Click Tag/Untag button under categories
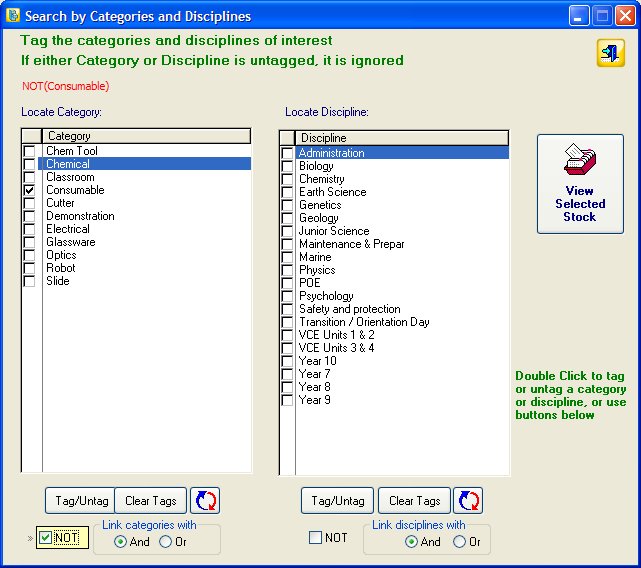This screenshot has height=568, width=641. (x=79, y=501)
